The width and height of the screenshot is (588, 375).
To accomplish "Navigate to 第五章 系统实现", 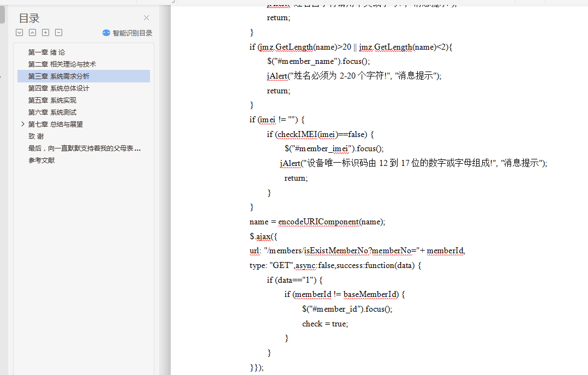I will coord(52,100).
